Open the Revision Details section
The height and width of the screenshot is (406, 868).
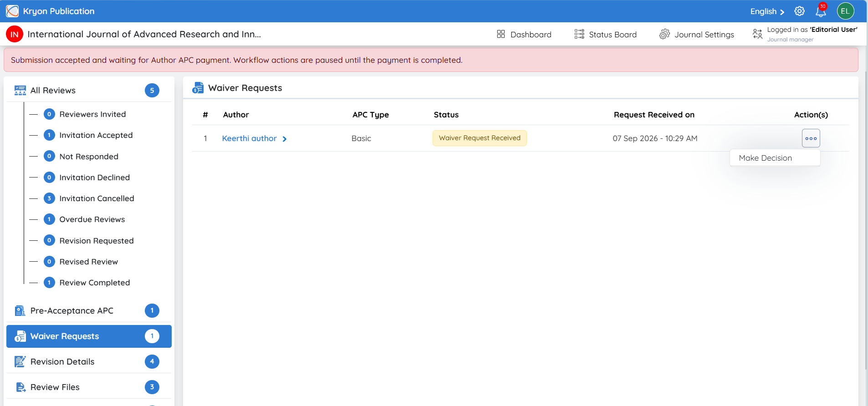coord(89,362)
